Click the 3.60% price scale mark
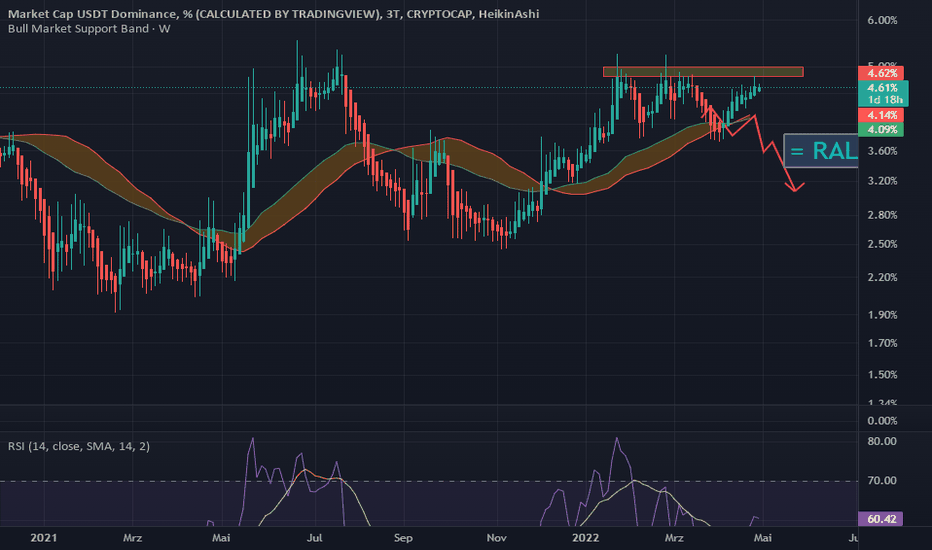 pyautogui.click(x=882, y=151)
